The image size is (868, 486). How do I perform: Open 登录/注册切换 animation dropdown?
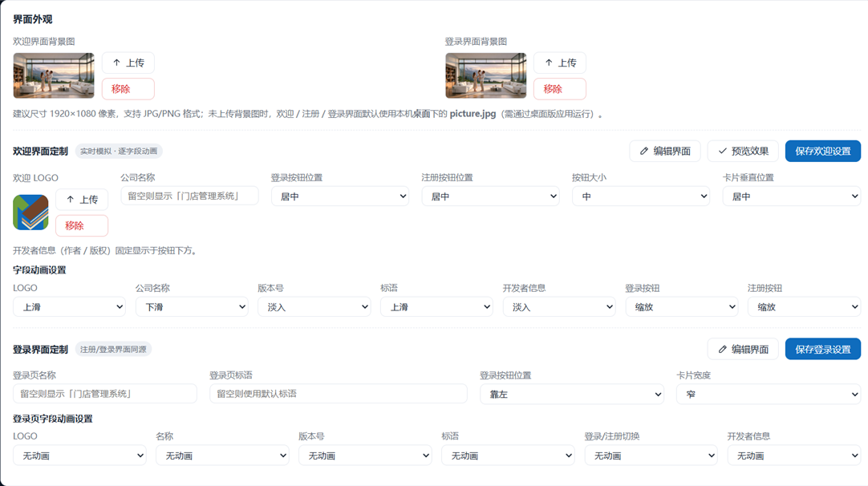click(651, 456)
